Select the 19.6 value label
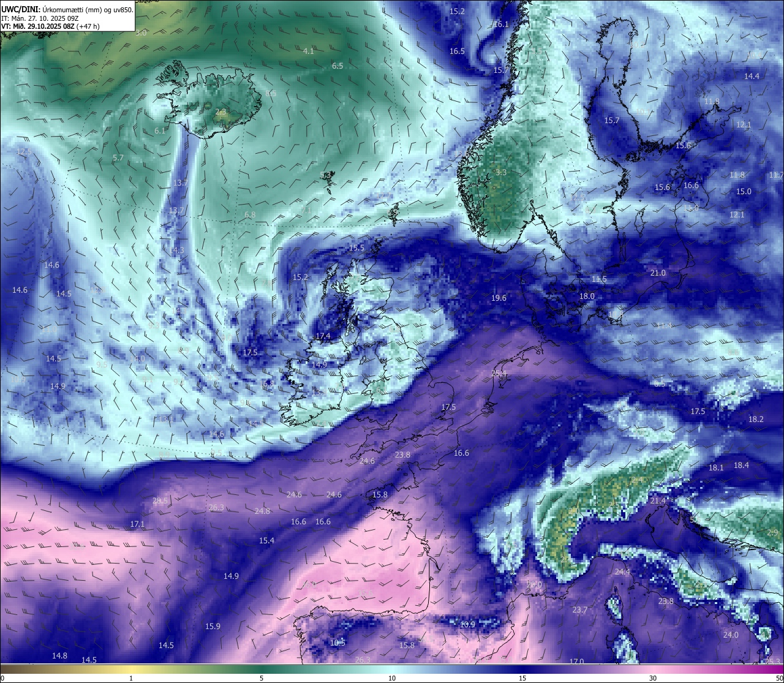Screen dimensions: 784x683 (x=499, y=298)
